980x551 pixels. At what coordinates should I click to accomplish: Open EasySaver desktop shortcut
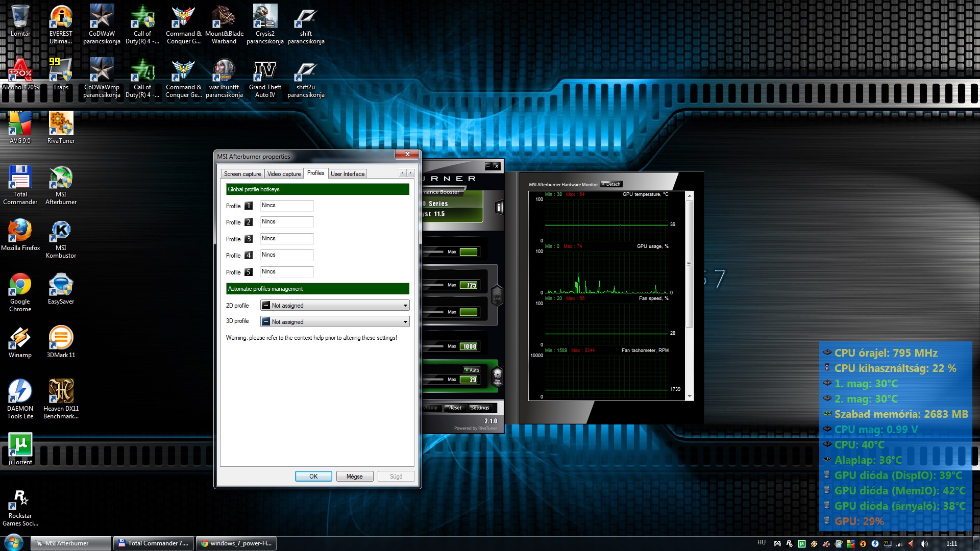(61, 288)
